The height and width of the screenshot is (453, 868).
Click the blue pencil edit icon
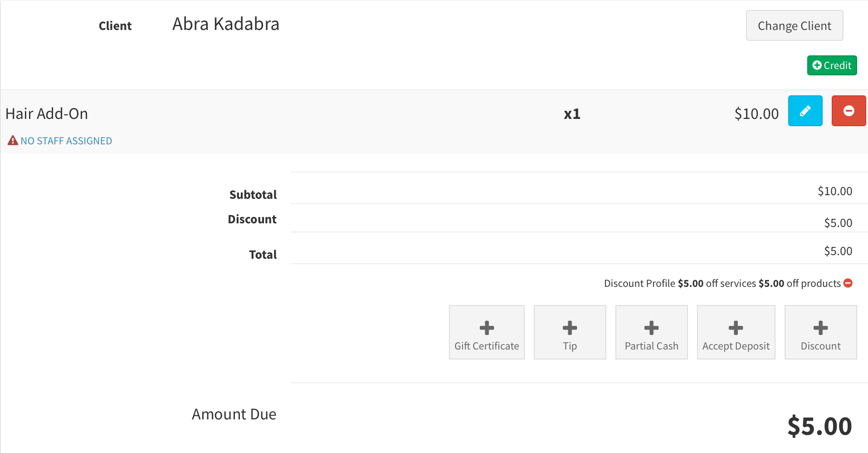point(805,111)
